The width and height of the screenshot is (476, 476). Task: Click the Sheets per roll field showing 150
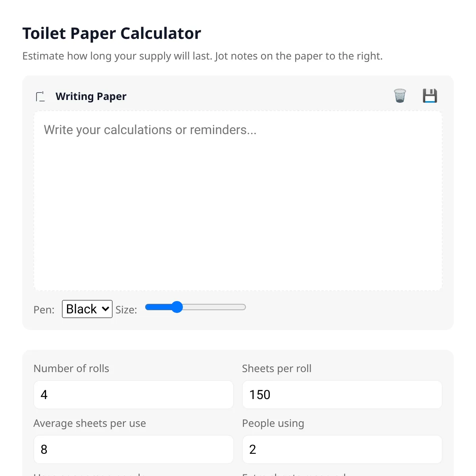click(342, 395)
